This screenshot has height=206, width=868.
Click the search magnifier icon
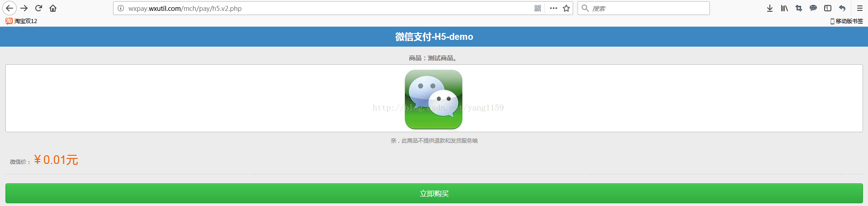pos(585,8)
